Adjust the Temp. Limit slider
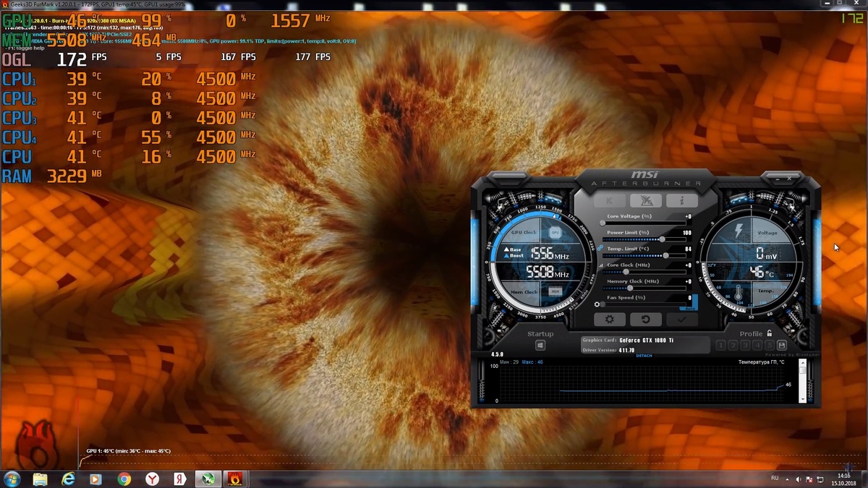This screenshot has height=488, width=868. click(644, 255)
